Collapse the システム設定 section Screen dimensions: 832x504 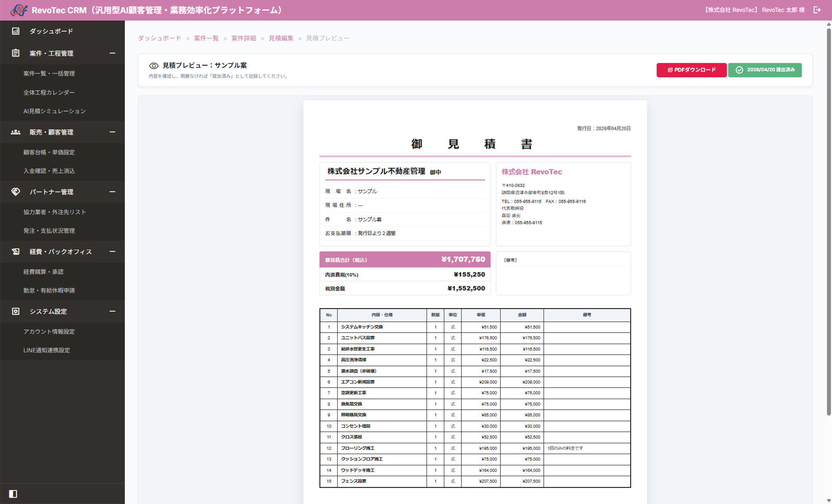tap(113, 311)
